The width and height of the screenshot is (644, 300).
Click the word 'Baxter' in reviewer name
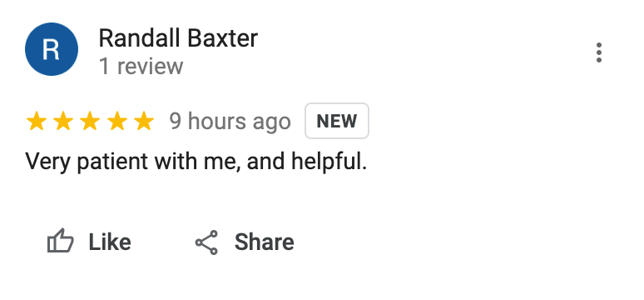(x=223, y=38)
